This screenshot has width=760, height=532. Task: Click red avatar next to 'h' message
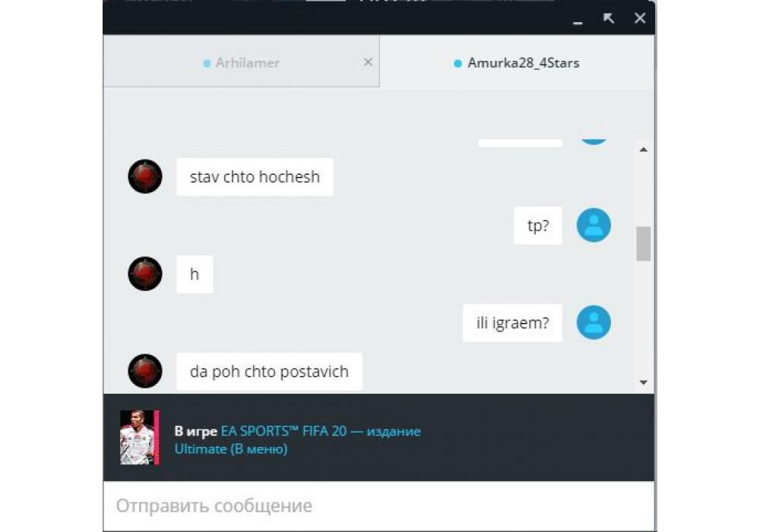click(x=145, y=274)
